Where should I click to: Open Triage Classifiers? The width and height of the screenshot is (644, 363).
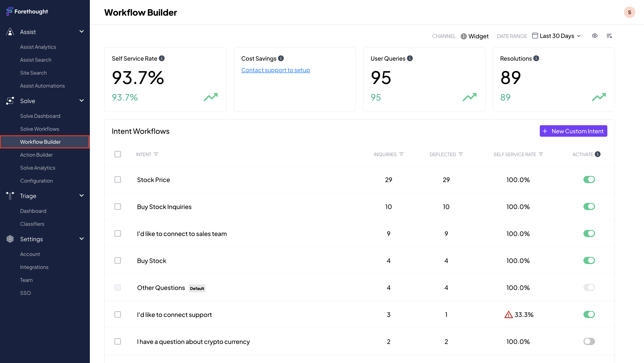[x=32, y=224]
